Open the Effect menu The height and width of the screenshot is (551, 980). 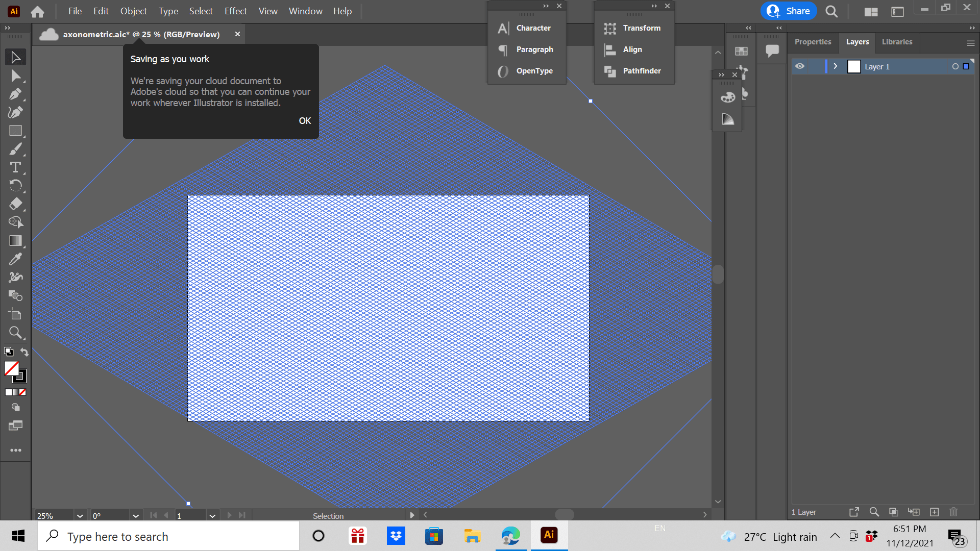point(235,11)
